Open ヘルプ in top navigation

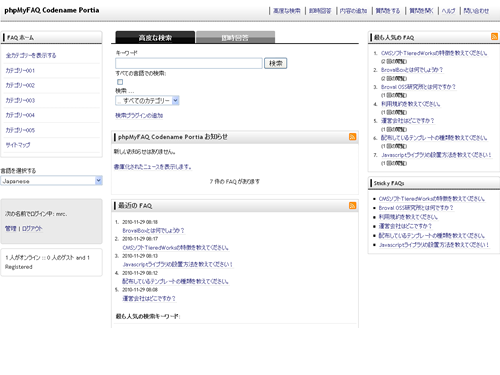(x=448, y=11)
